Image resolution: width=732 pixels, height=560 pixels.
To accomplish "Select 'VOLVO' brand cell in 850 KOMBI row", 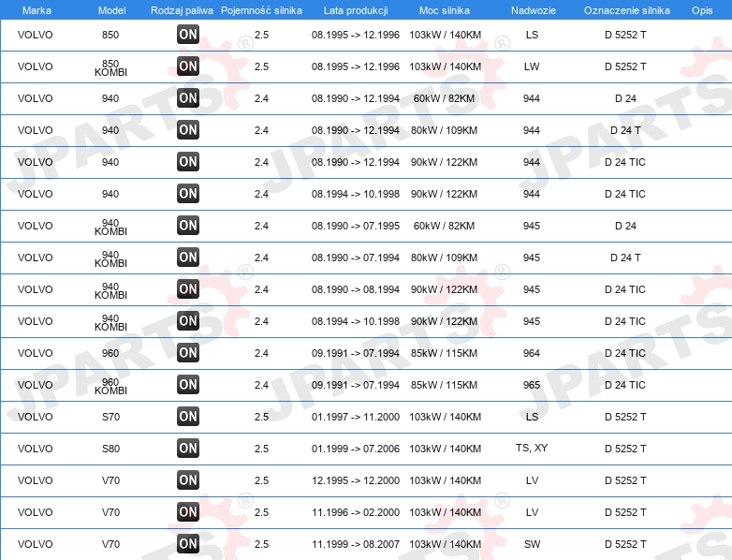I will [35, 66].
